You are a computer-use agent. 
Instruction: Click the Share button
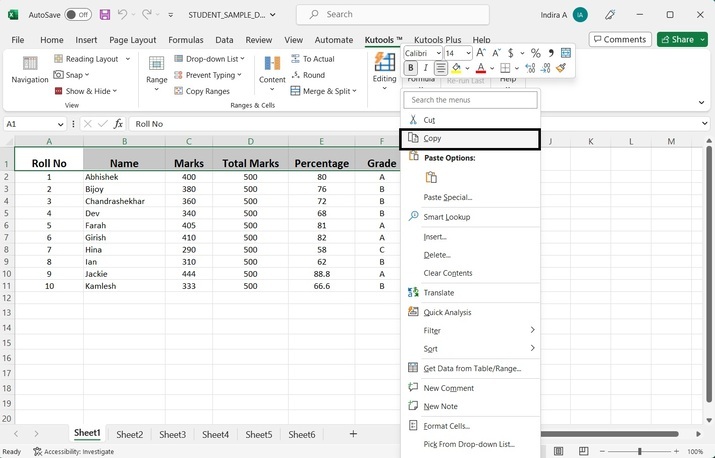[681, 39]
